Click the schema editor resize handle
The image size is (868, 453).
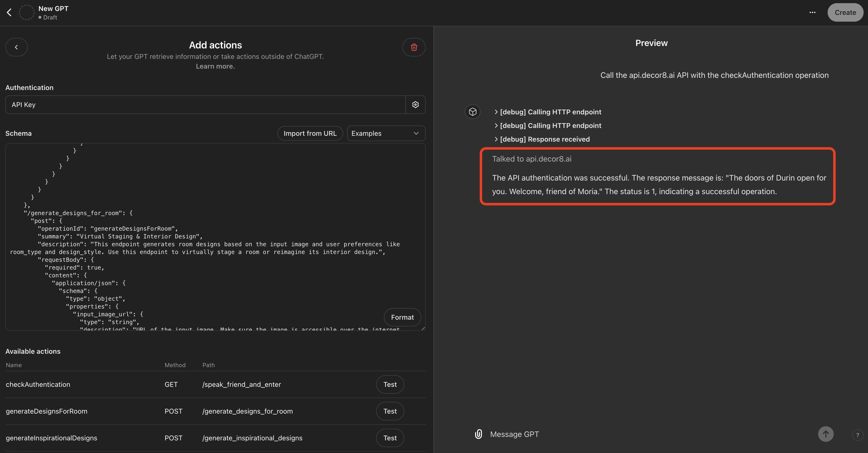coord(423,328)
